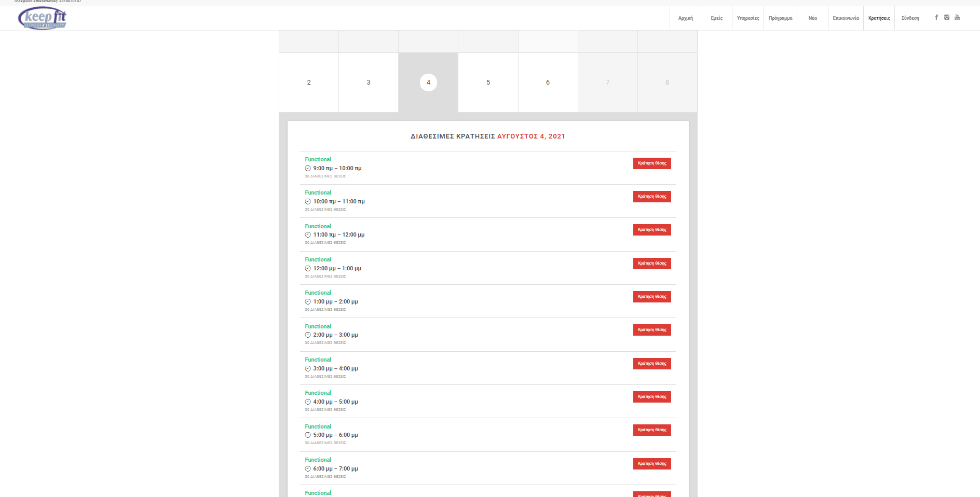Image resolution: width=980 pixels, height=497 pixels.
Task: Open the Επικοινωνία menu item
Action: point(846,18)
